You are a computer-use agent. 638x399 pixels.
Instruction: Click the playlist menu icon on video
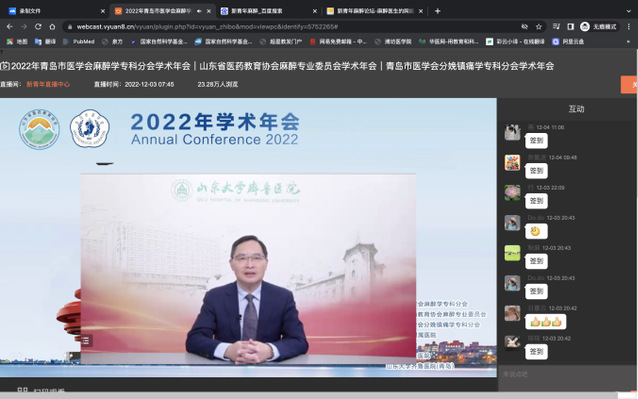tap(86, 340)
